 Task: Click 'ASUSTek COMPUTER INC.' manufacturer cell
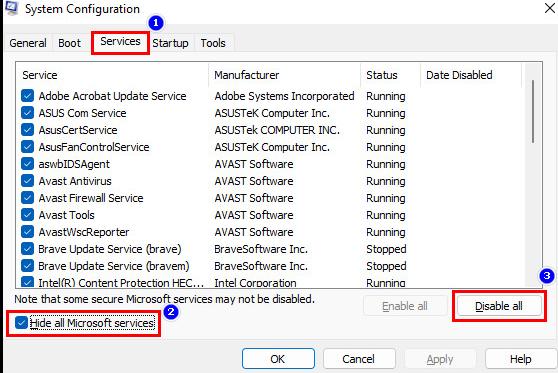tap(277, 130)
